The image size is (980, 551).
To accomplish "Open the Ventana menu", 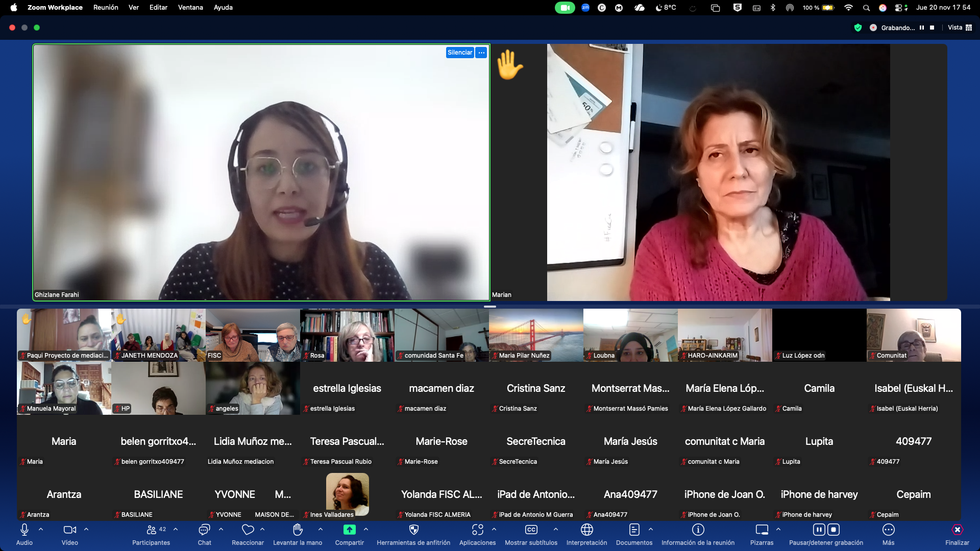I will click(x=190, y=7).
